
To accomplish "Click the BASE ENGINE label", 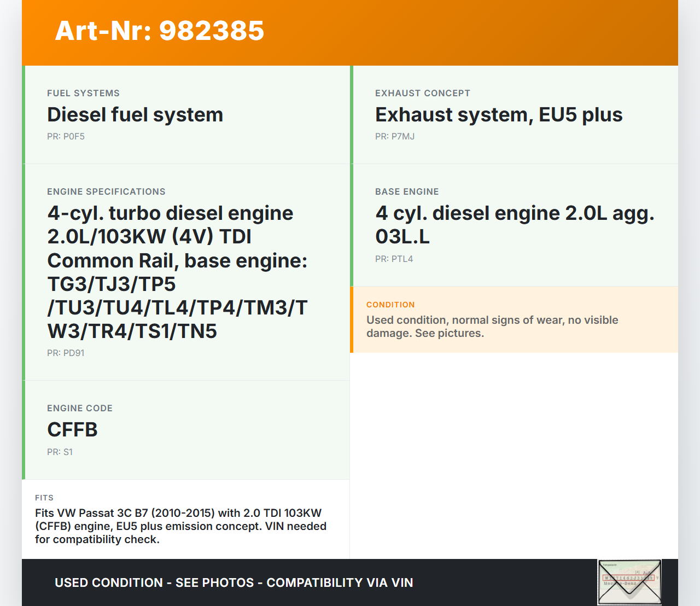I will 407,192.
